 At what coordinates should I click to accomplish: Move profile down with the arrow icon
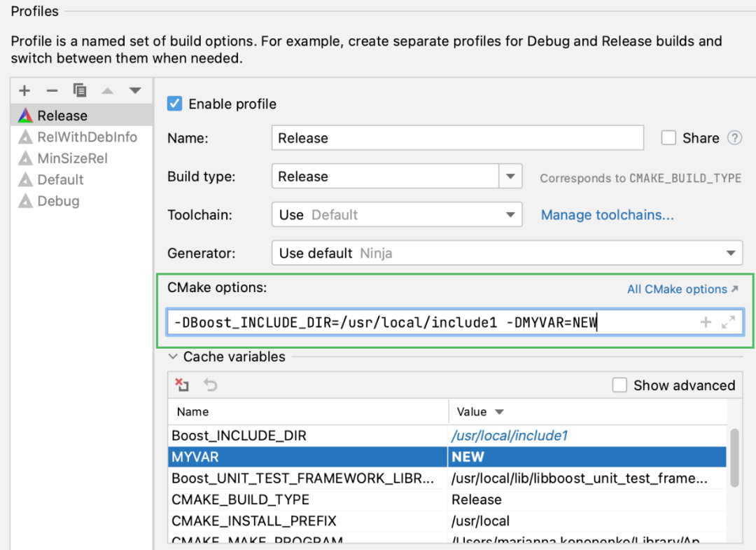coord(135,90)
